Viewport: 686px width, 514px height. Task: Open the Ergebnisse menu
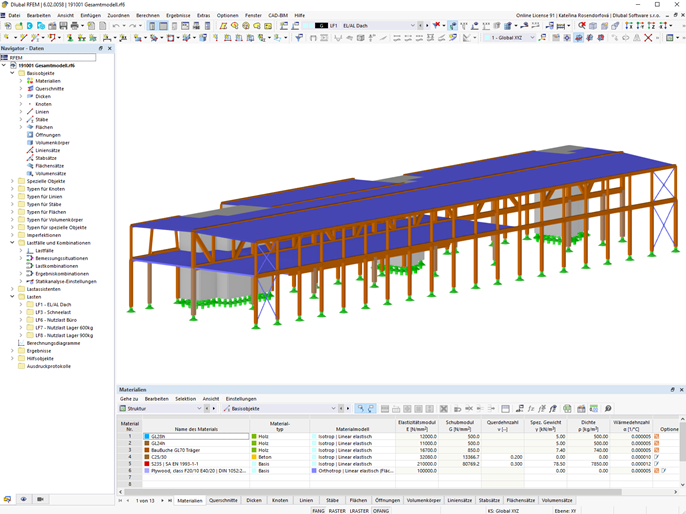tap(178, 15)
